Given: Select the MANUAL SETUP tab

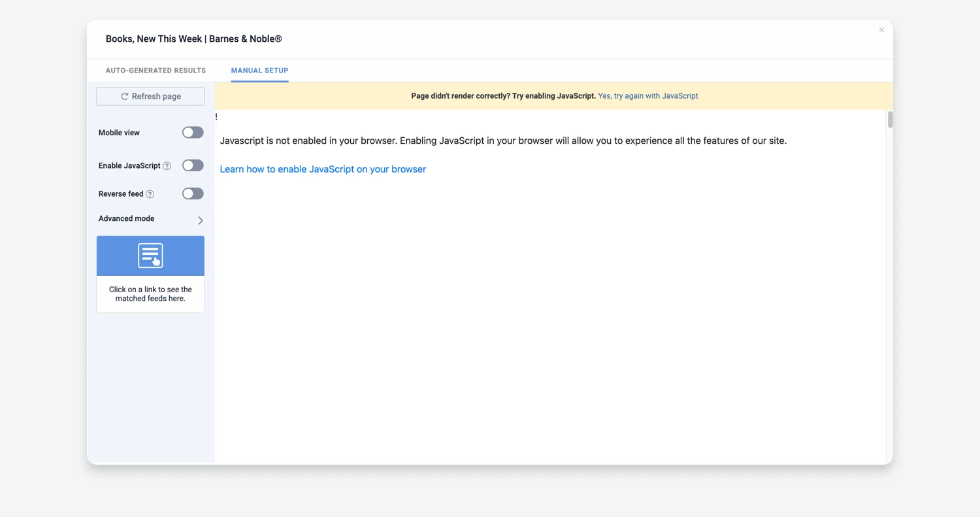Looking at the screenshot, I should [x=259, y=70].
